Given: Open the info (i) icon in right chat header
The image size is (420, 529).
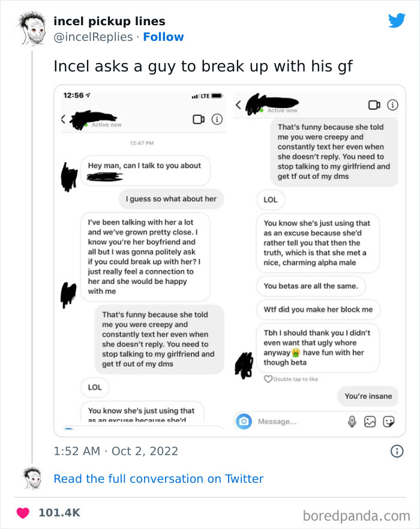Looking at the screenshot, I should (x=393, y=104).
